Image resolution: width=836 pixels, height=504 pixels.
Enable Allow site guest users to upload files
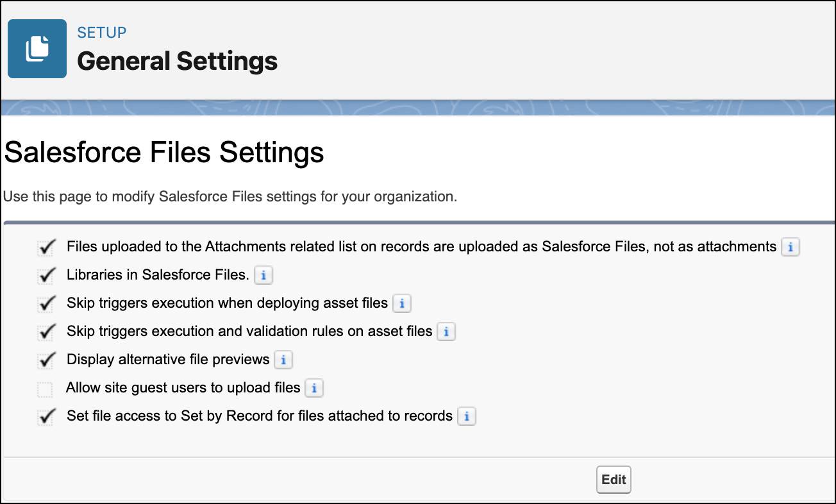[45, 389]
